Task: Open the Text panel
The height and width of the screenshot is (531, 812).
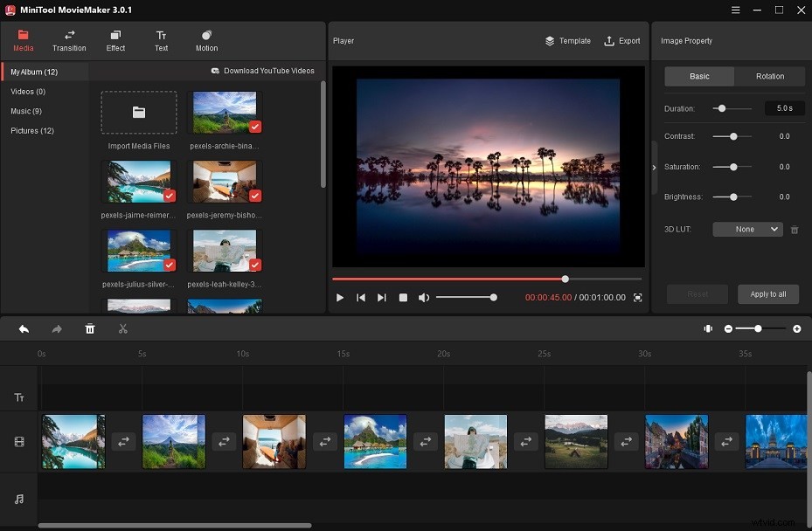Action: click(161, 40)
